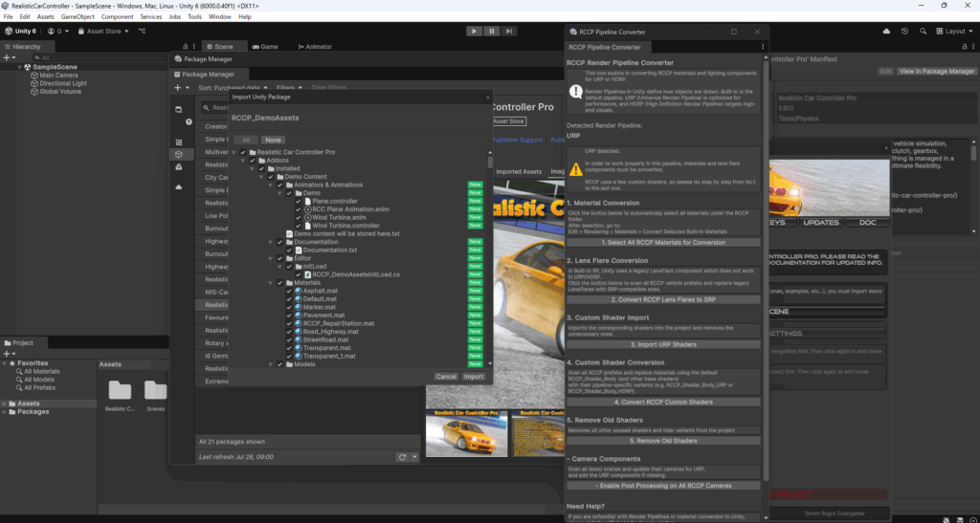The width and height of the screenshot is (980, 523).
Task: Click the Import button
Action: click(474, 377)
